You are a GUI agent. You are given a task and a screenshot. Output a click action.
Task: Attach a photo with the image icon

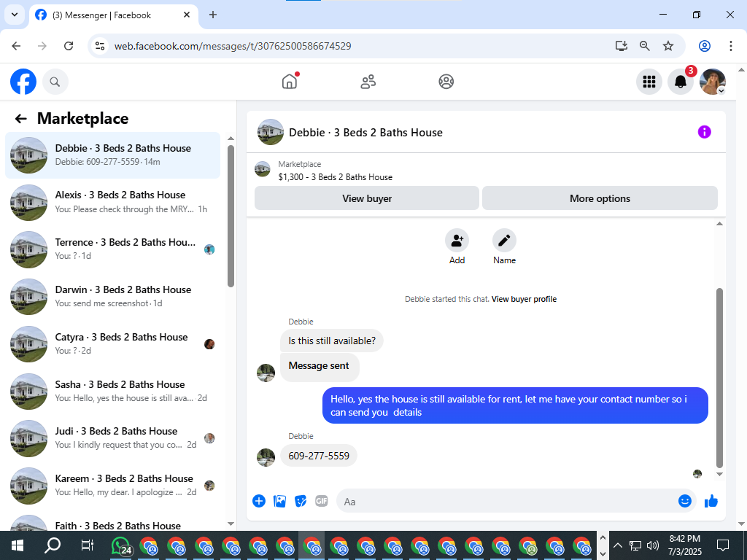point(279,501)
